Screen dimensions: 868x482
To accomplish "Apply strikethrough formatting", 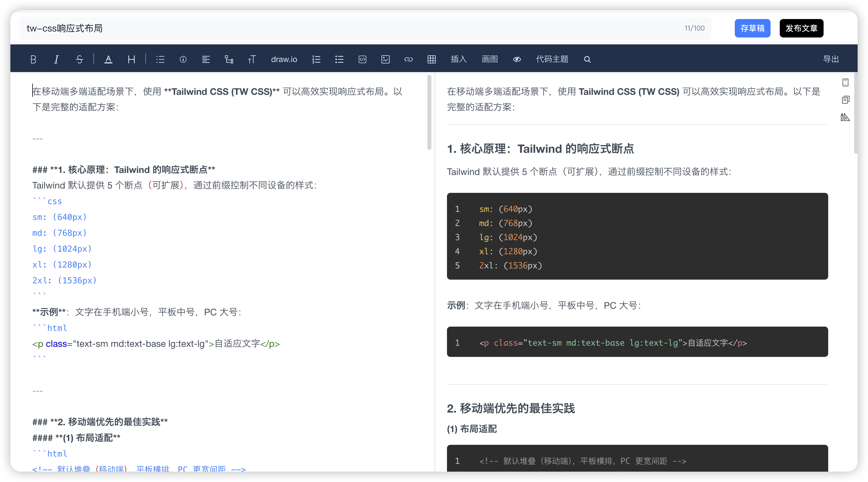I will [79, 59].
